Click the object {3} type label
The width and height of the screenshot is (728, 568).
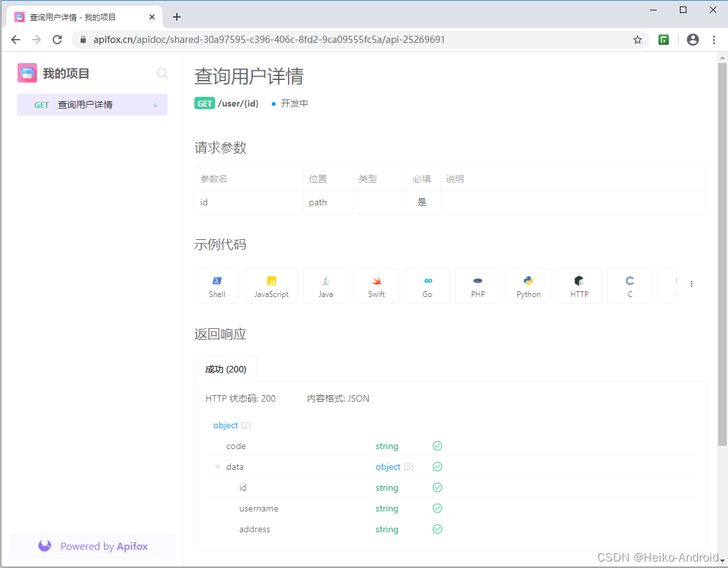coord(394,467)
